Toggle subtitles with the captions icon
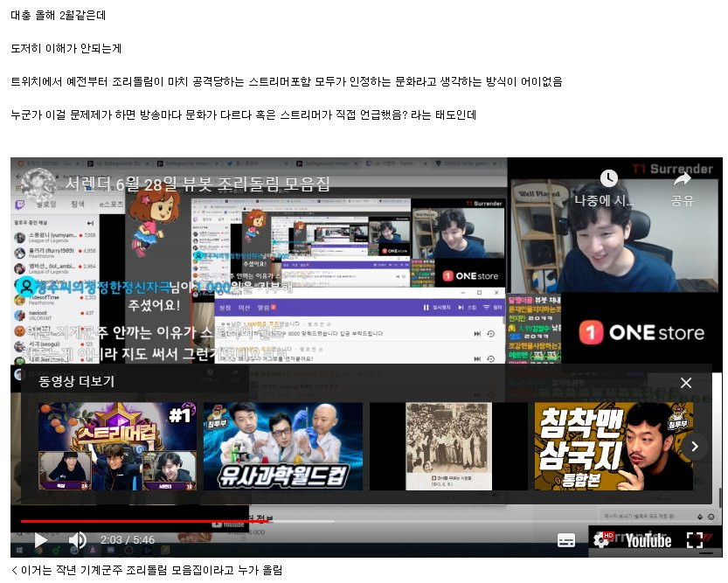This screenshot has height=583, width=728. click(566, 540)
